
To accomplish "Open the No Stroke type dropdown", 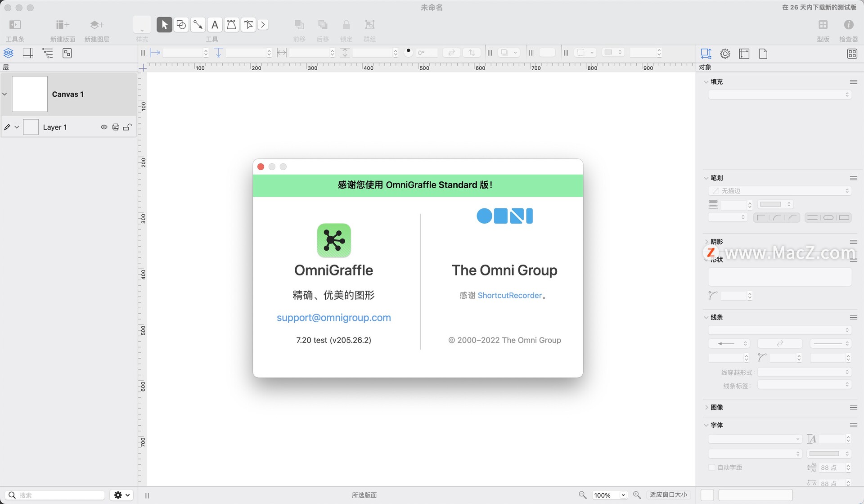I will pos(779,191).
